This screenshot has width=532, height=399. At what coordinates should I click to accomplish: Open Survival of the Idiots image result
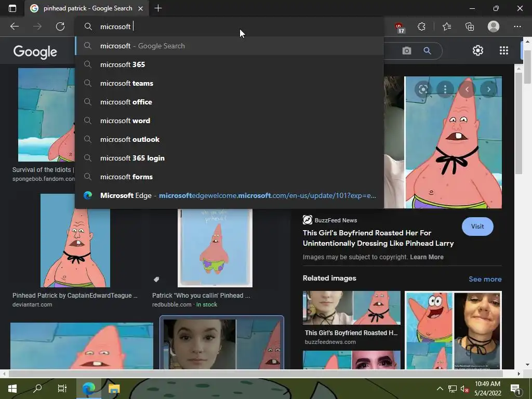(46, 115)
